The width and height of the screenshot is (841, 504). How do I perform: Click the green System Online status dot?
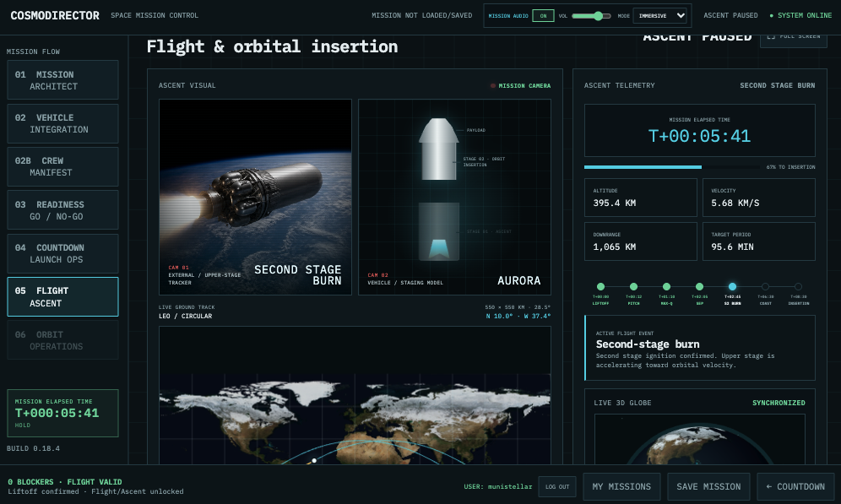(x=771, y=16)
